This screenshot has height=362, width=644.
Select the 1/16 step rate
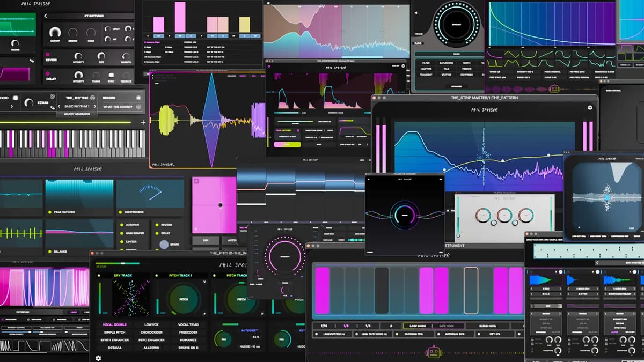[x=324, y=326]
